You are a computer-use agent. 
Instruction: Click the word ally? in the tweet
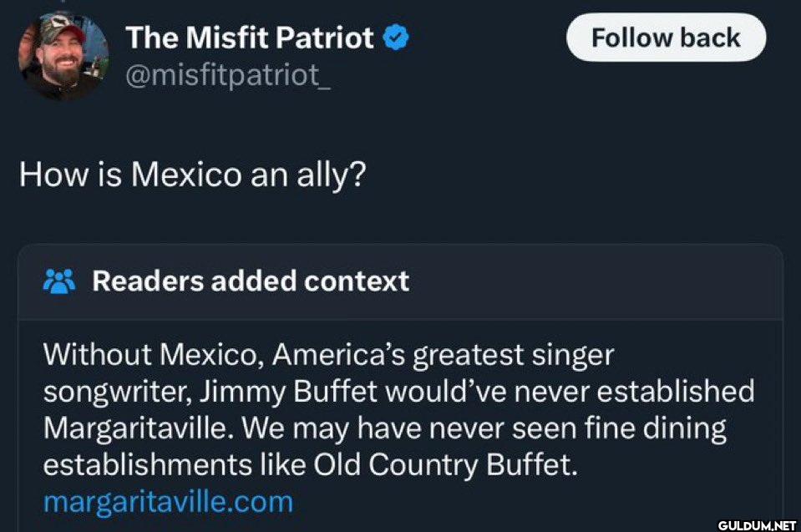click(332, 175)
